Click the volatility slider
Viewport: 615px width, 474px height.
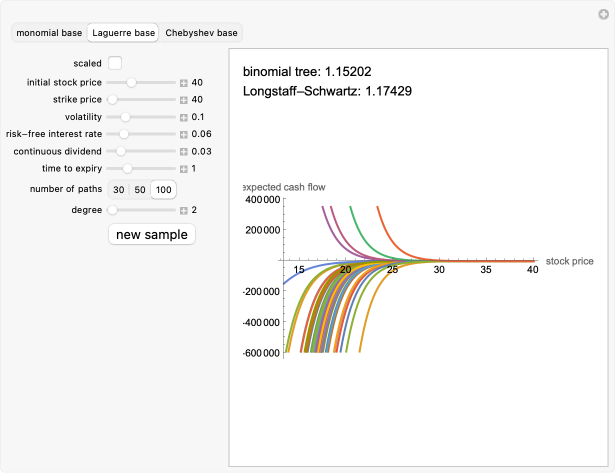coord(141,117)
